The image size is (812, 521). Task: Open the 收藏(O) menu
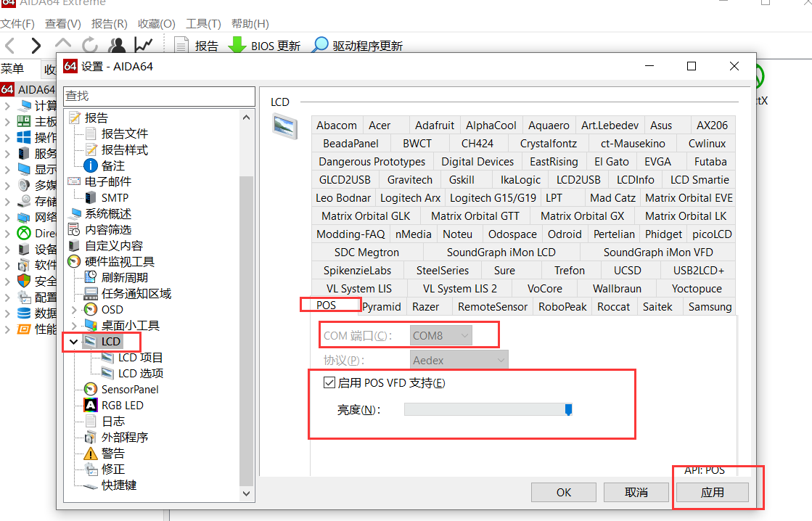pos(157,24)
